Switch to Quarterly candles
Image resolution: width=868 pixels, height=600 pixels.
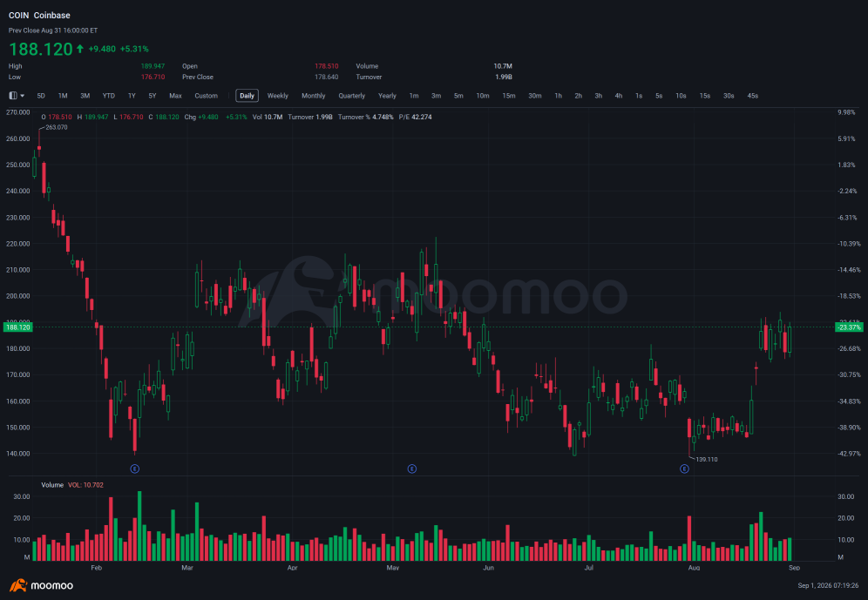(x=352, y=96)
